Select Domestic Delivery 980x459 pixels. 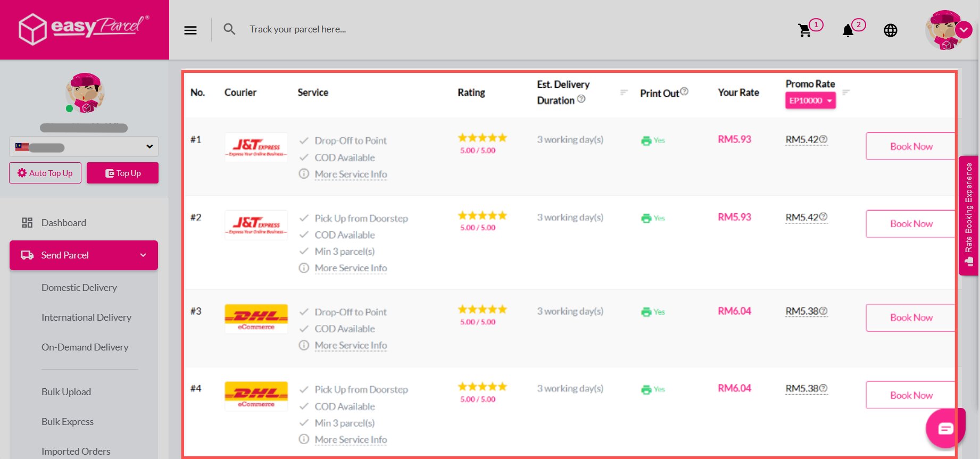click(x=79, y=288)
